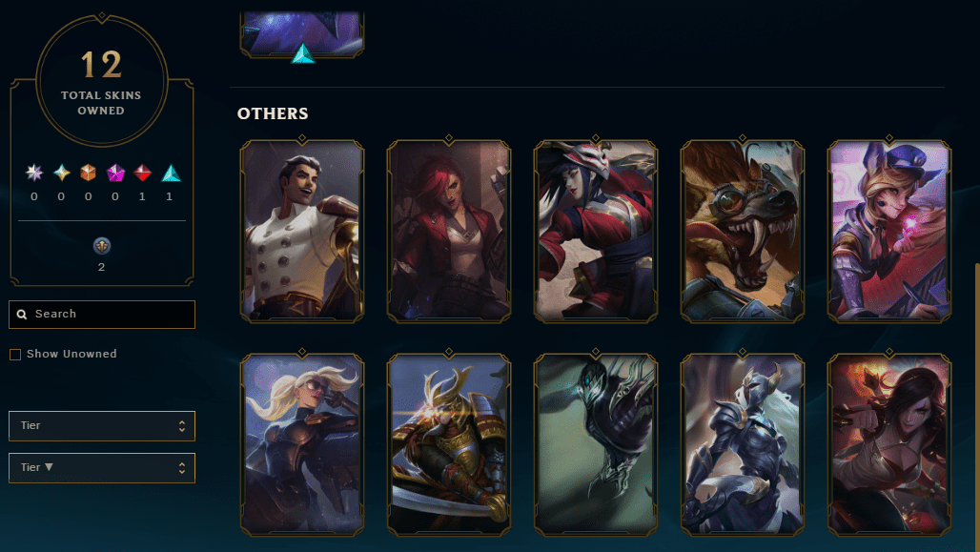Select the golden samurai skin card
This screenshot has width=980, height=552.
pos(449,444)
